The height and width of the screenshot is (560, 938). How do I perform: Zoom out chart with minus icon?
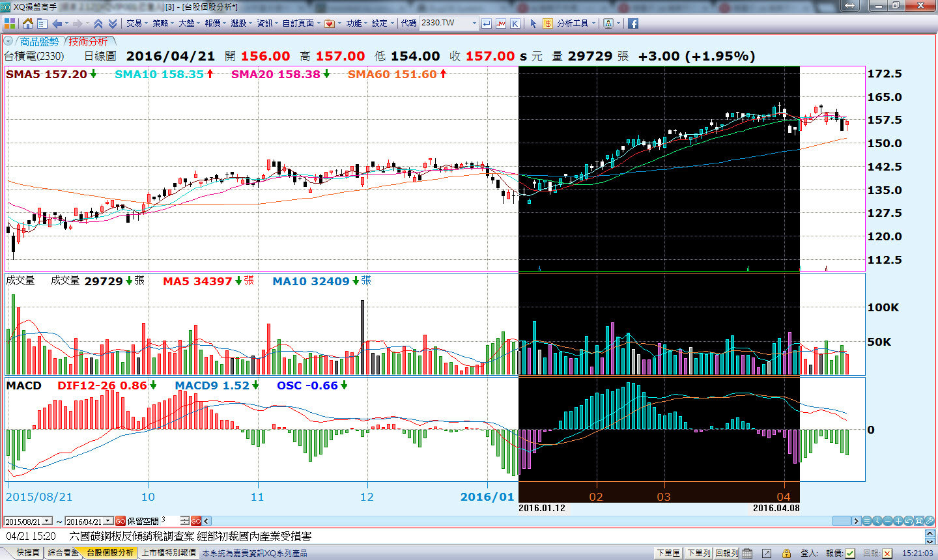point(888,521)
